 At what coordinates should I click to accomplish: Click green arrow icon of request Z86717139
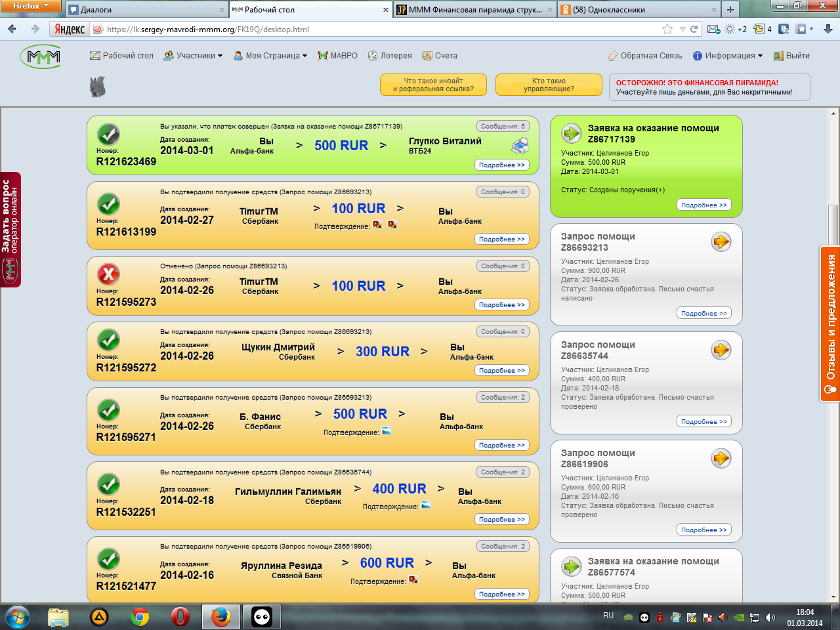(572, 133)
